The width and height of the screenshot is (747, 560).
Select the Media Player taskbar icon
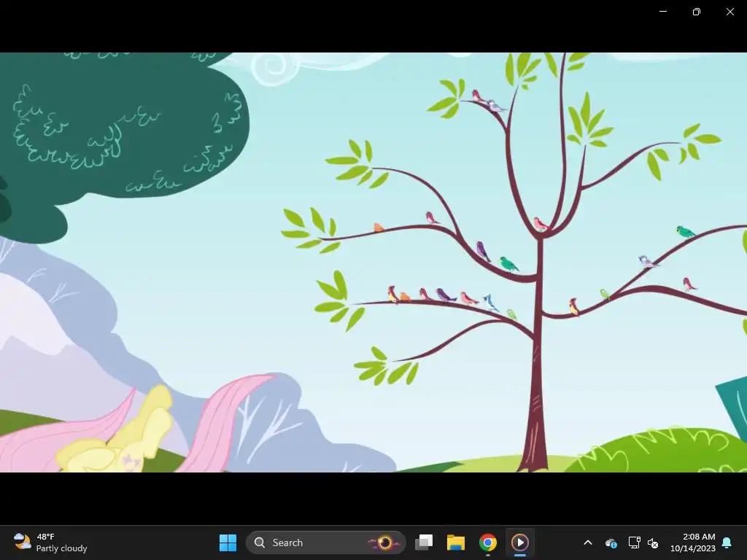click(x=519, y=542)
